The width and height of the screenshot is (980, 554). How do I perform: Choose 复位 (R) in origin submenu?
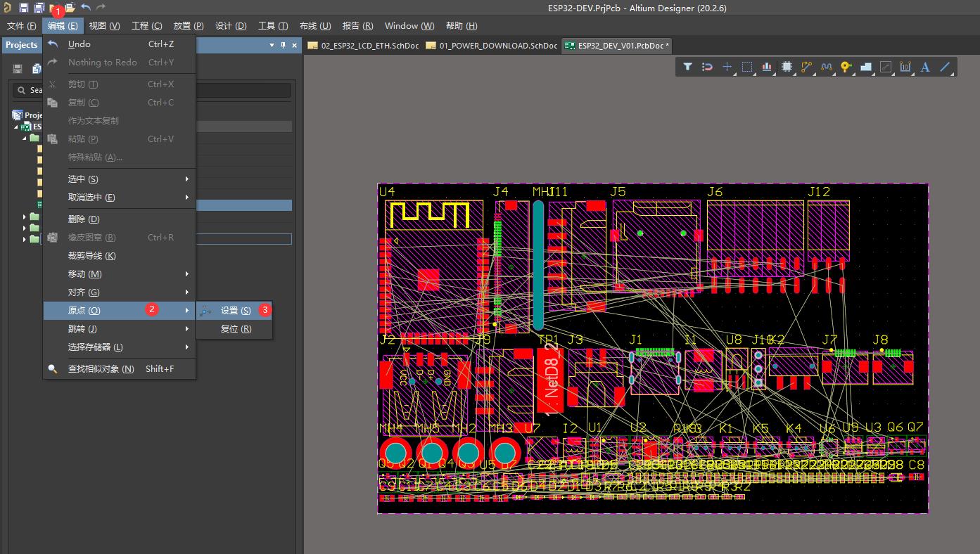click(234, 328)
